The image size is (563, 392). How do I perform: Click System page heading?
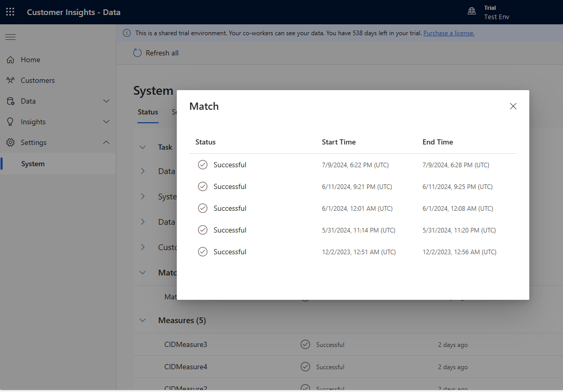point(153,91)
